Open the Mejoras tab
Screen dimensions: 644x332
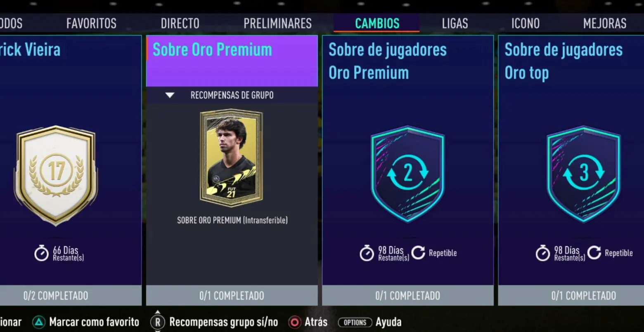click(x=605, y=24)
